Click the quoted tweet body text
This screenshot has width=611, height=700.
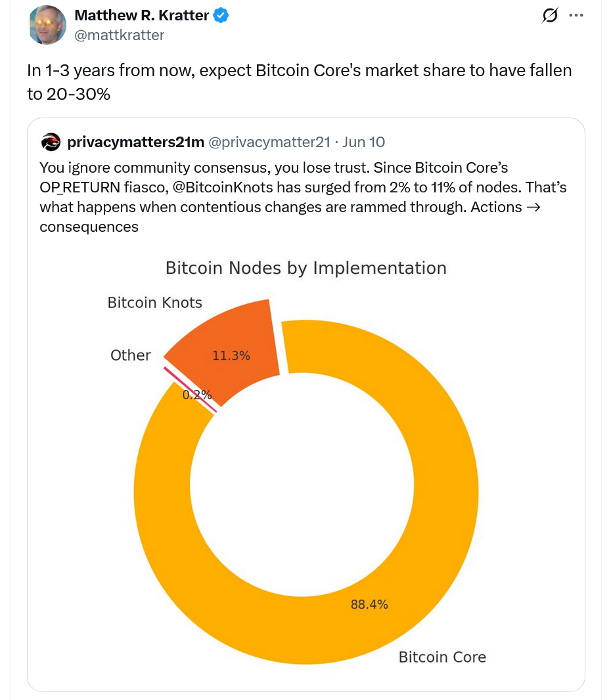pos(302,197)
